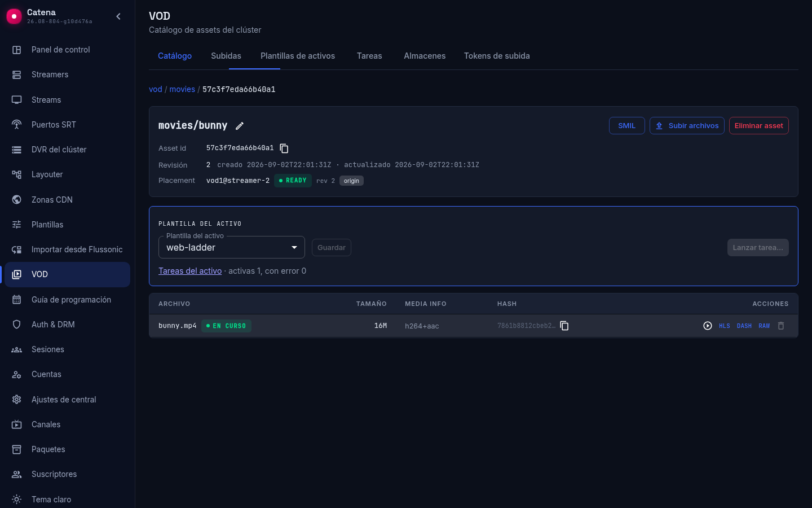Image resolution: width=812 pixels, height=508 pixels.
Task: Open the Streamers icon in sidebar
Action: point(17,75)
